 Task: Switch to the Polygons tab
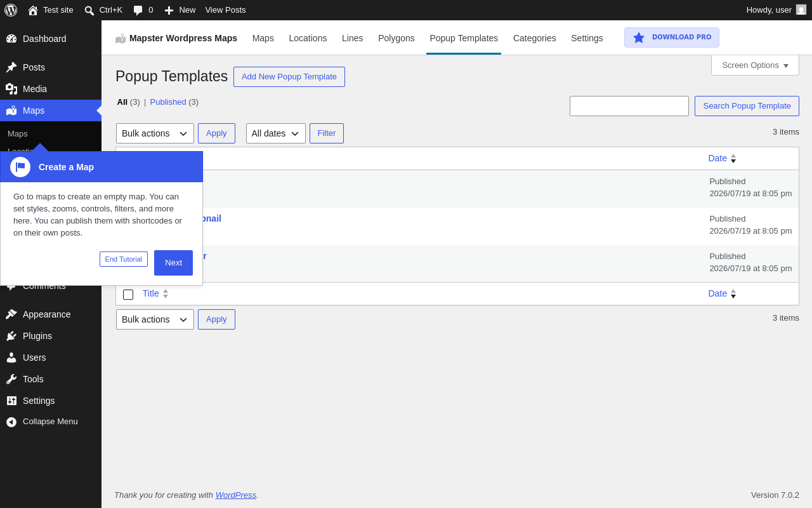[396, 38]
